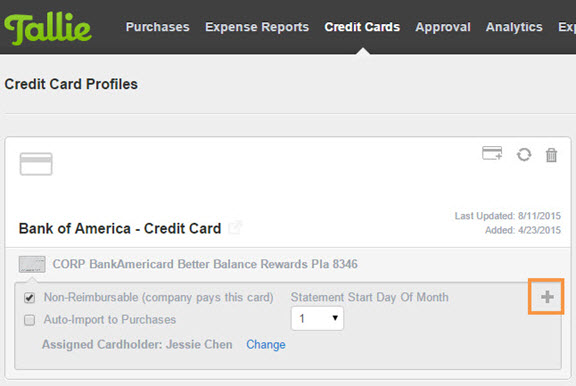Viewport: 576px width, 386px height.
Task: Open the Analytics tab
Action: tap(514, 27)
